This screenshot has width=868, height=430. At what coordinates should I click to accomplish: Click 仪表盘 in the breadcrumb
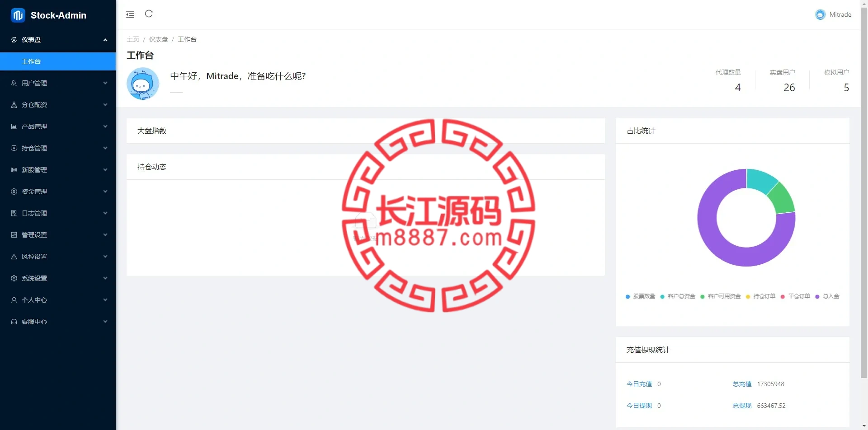tap(158, 39)
